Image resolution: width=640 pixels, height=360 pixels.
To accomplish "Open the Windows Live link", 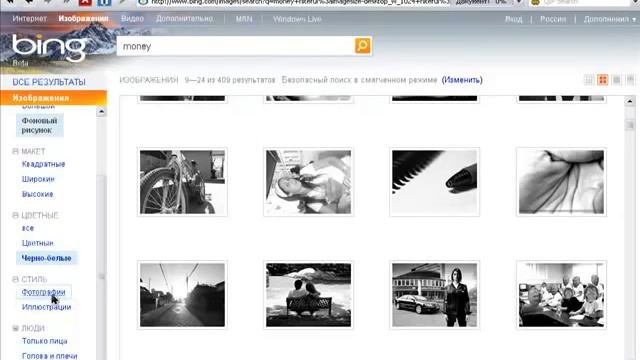I will [297, 19].
